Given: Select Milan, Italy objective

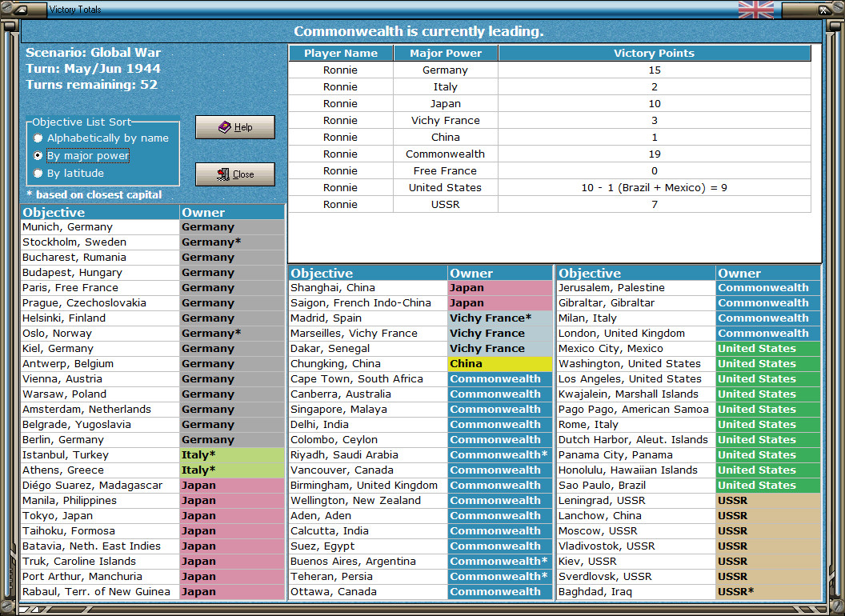Looking at the screenshot, I should (636, 318).
